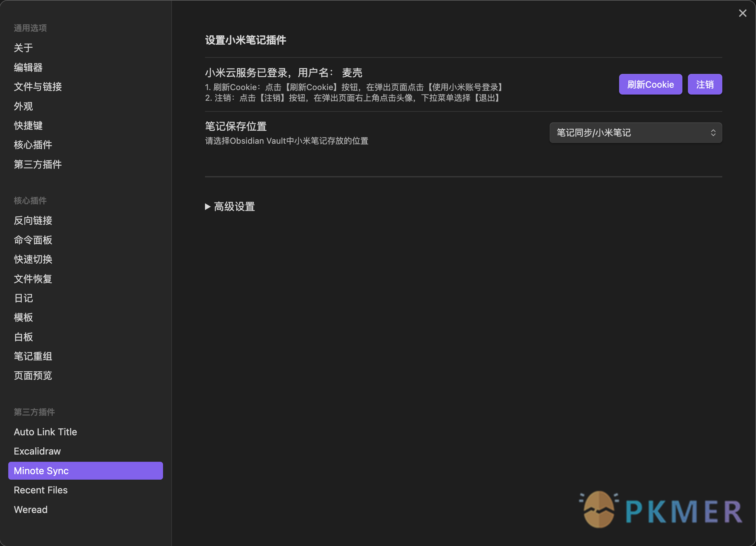Click the 小米云服务已登录 username line
Screen dimensions: 756x546
click(284, 73)
